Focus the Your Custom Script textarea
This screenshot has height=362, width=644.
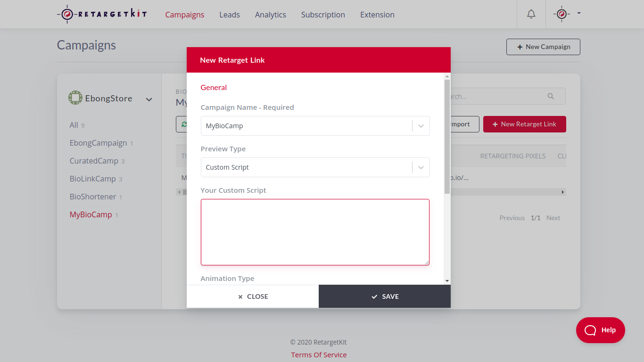315,232
